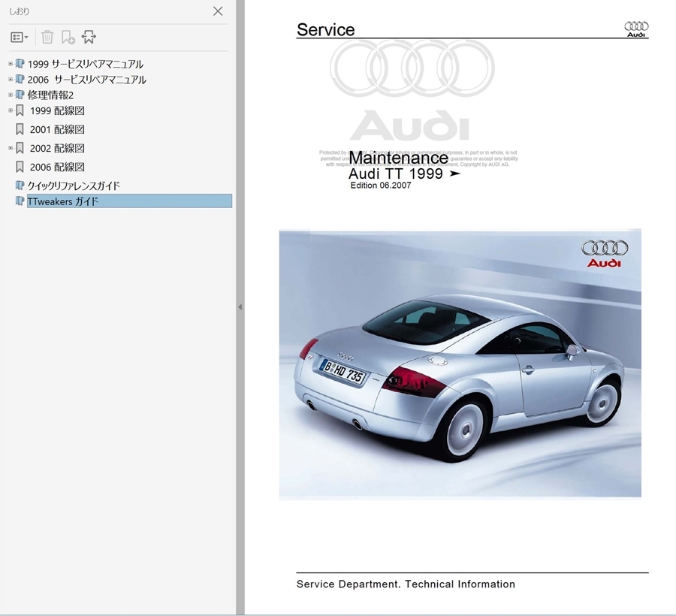676x616 pixels.
Task: Collapse the side panel using the divider arrow
Action: [240, 307]
